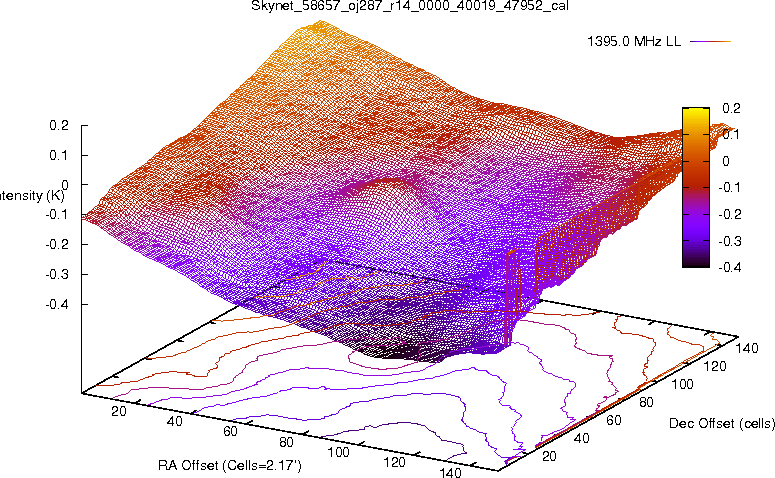Screen dimensions: 775x478
Task: Click the 100 tick on the RA Offset axis
Action: 339,452
